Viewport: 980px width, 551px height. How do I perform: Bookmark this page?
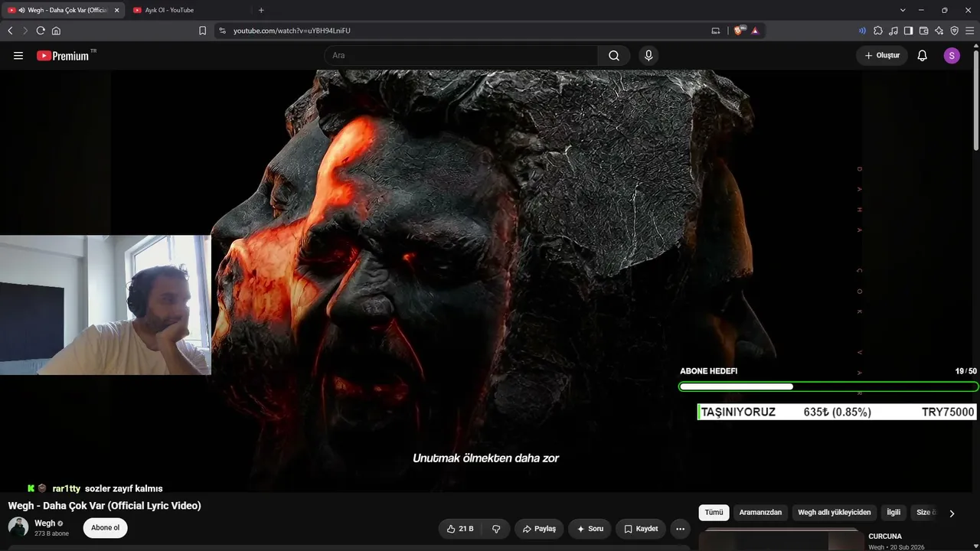click(x=202, y=31)
